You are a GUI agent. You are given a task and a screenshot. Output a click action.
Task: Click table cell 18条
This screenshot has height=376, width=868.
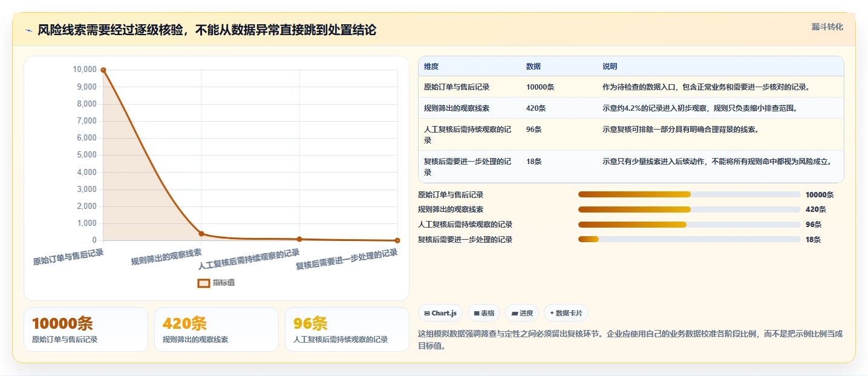(x=534, y=162)
